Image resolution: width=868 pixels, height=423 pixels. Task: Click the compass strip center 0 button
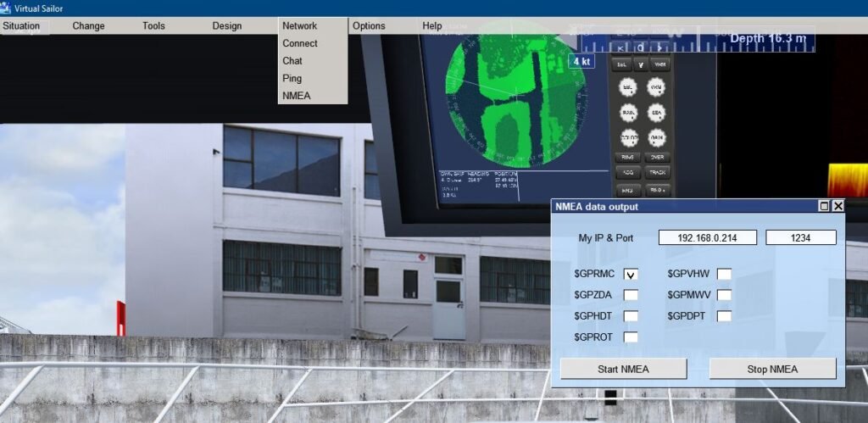(641, 47)
